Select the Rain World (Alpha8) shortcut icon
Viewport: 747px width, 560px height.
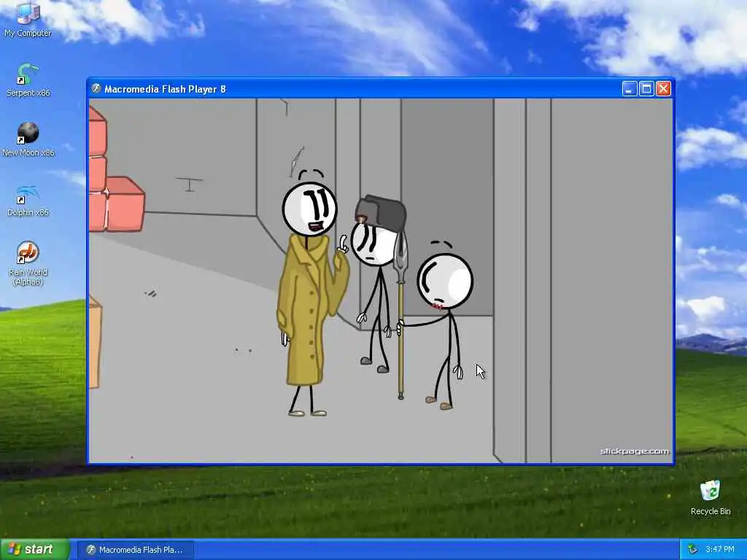[x=28, y=263]
